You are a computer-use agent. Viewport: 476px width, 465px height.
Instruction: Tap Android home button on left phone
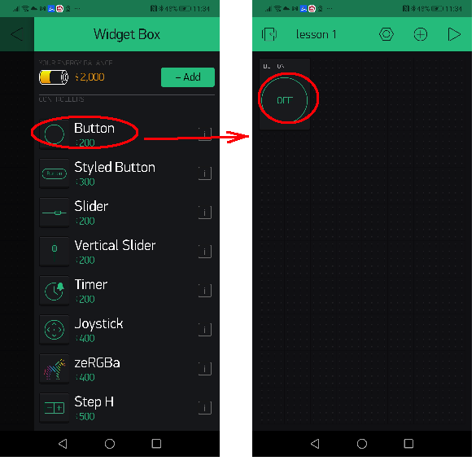tap(110, 444)
